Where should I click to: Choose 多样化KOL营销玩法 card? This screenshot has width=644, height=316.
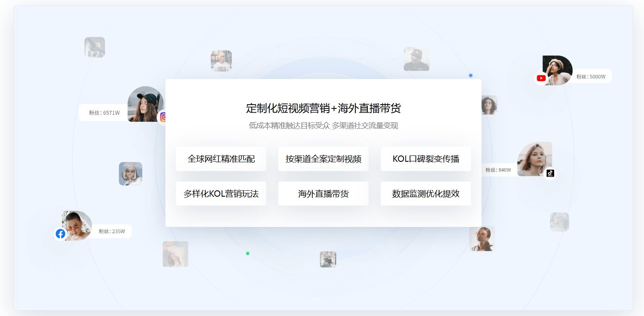pos(221,194)
